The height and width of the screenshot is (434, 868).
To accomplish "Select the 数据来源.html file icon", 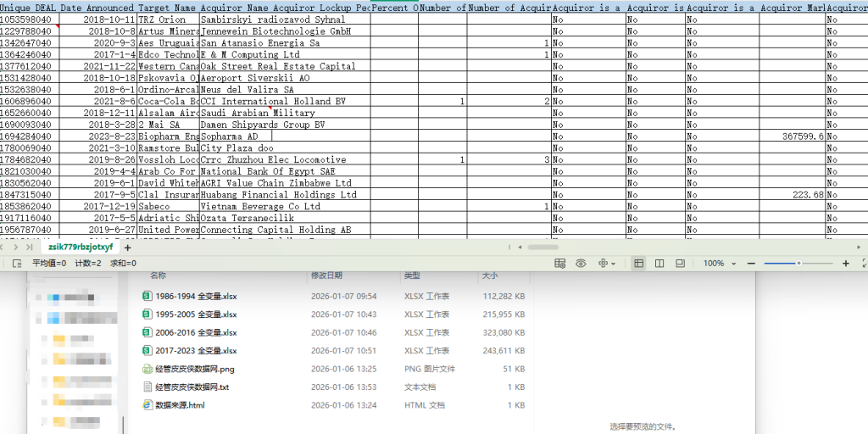I will 147,405.
